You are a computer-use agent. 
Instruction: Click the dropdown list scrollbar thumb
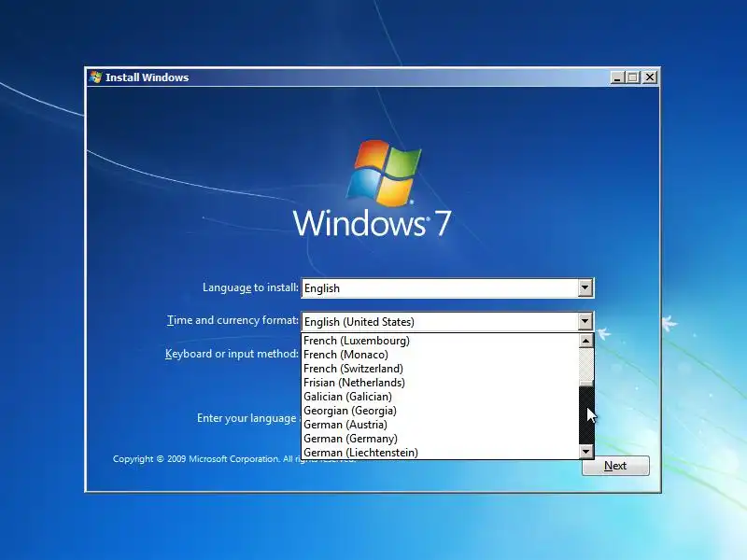(585, 384)
